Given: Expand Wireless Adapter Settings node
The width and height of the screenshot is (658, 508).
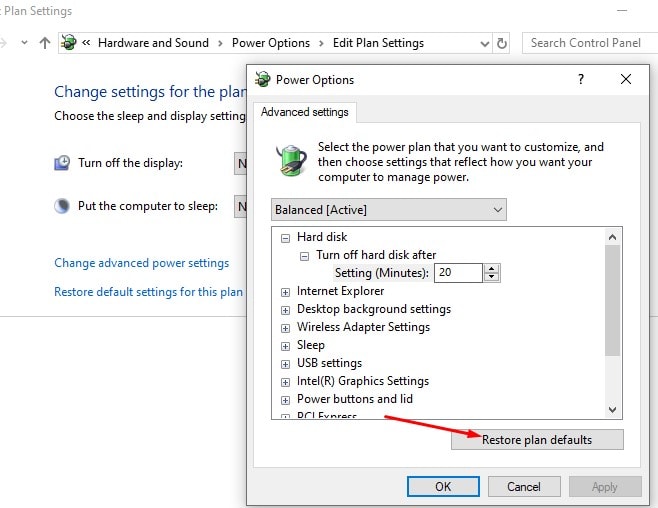Looking at the screenshot, I should pos(285,328).
